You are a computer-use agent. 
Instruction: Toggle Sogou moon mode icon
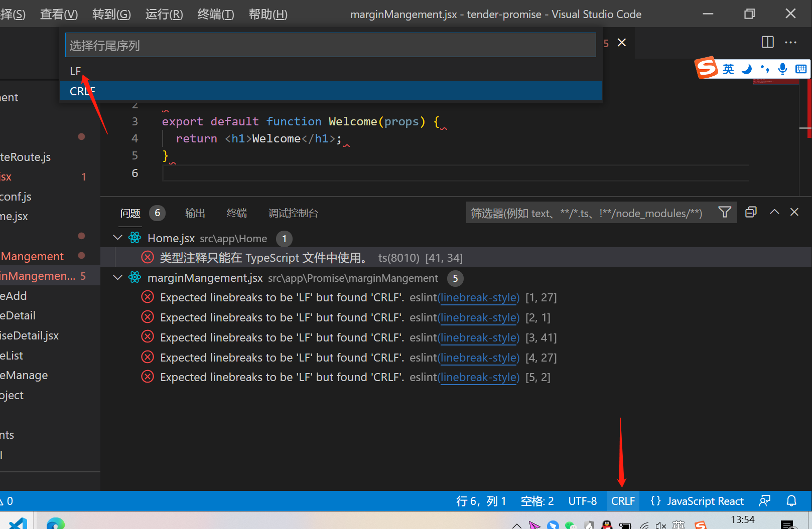(x=748, y=69)
